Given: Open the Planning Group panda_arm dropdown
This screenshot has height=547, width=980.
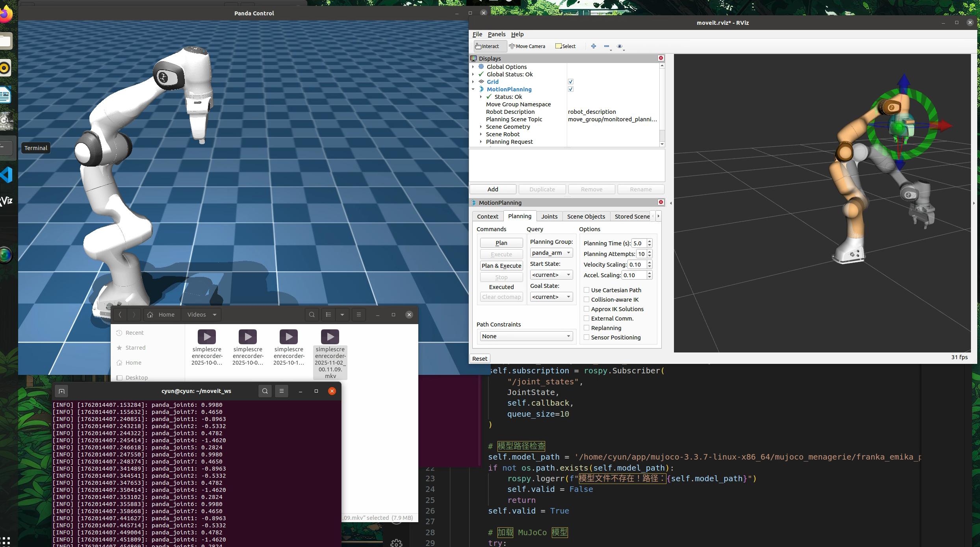Looking at the screenshot, I should (x=551, y=253).
